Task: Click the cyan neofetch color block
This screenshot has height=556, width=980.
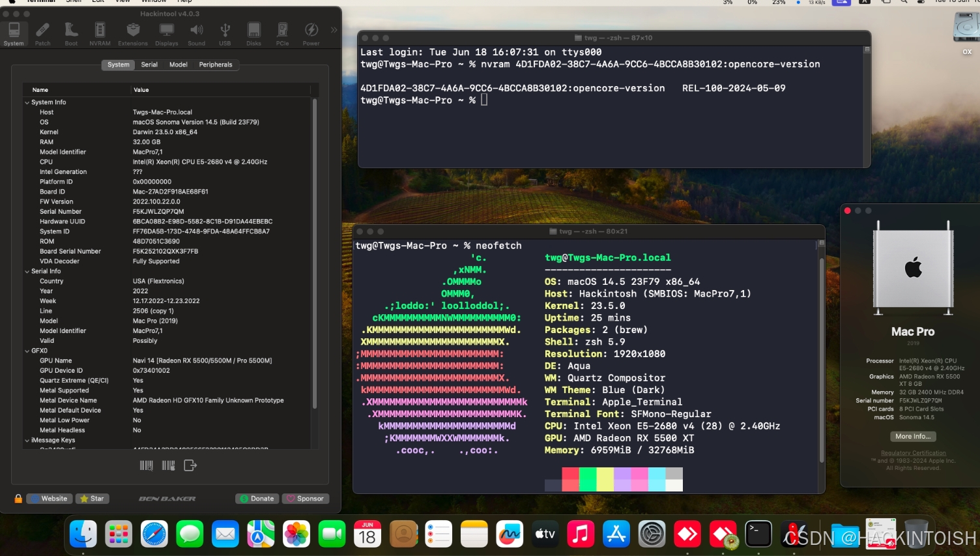Action: (656, 479)
